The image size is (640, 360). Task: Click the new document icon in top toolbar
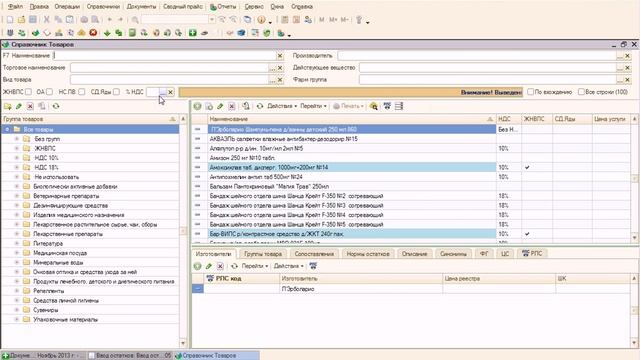(x=10, y=20)
